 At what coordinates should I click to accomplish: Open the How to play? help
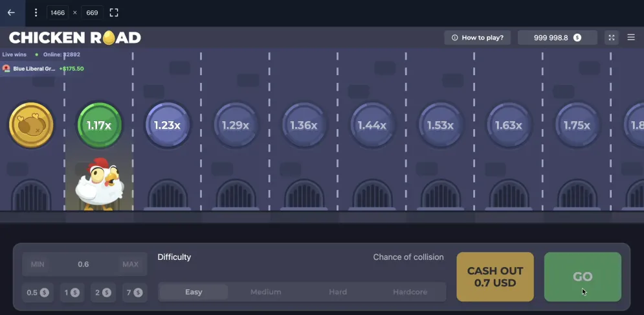point(477,38)
